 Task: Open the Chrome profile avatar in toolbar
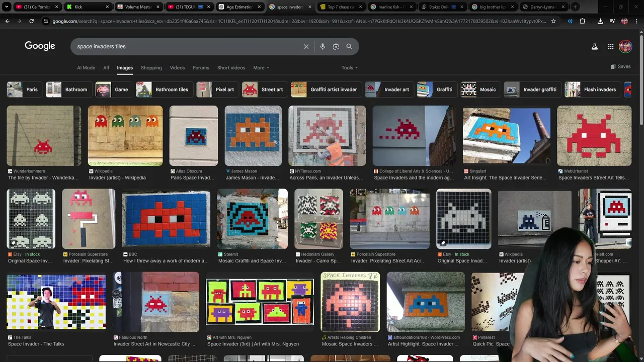(624, 21)
